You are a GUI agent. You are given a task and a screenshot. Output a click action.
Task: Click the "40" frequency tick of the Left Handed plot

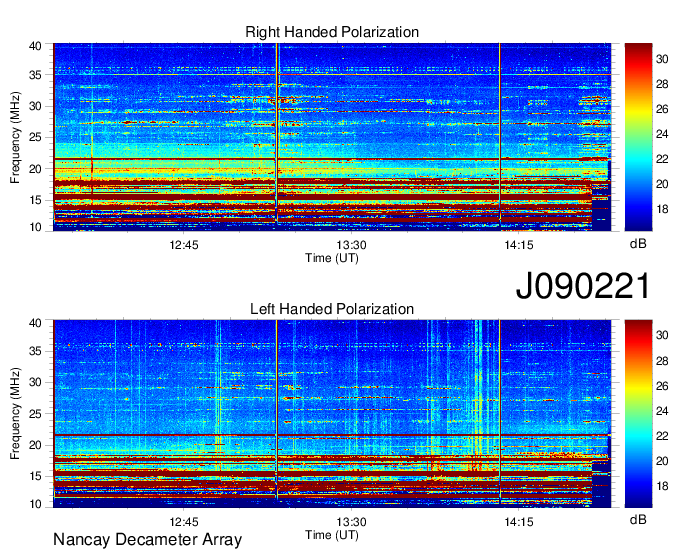(35, 323)
